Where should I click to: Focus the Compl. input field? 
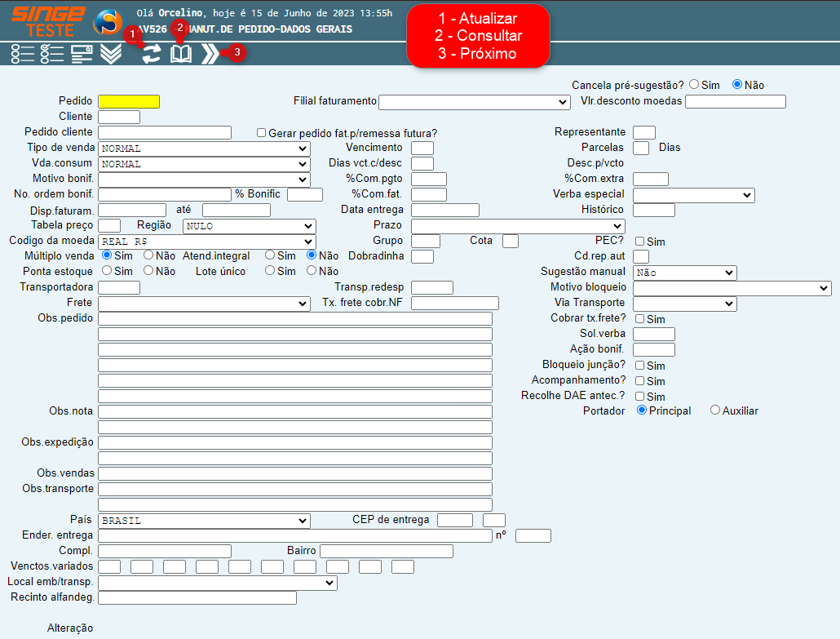[165, 552]
